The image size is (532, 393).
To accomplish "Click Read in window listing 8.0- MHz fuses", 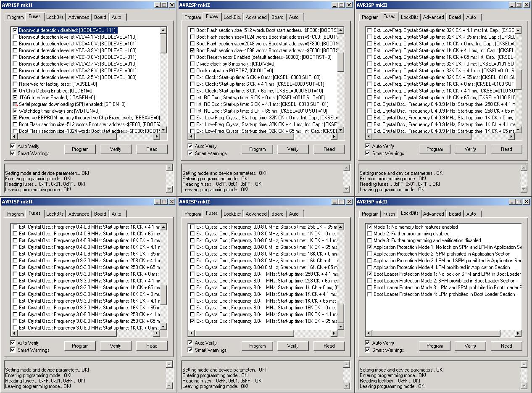I will point(329,346).
